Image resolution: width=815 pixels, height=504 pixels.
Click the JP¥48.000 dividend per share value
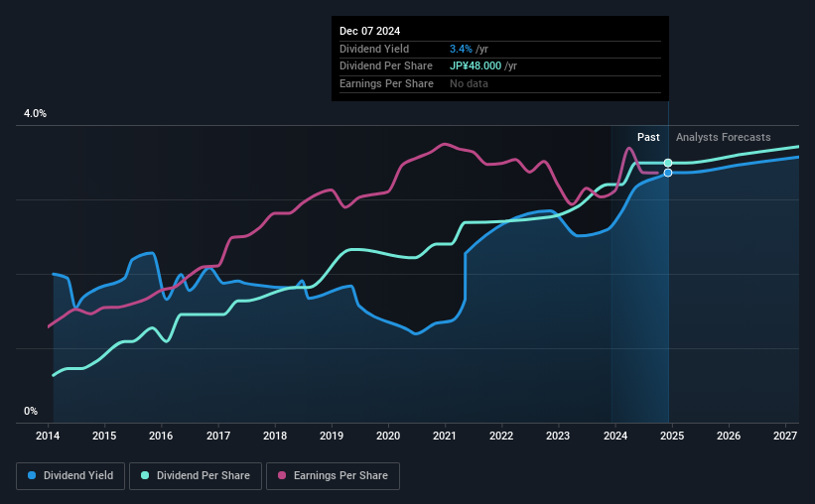475,66
